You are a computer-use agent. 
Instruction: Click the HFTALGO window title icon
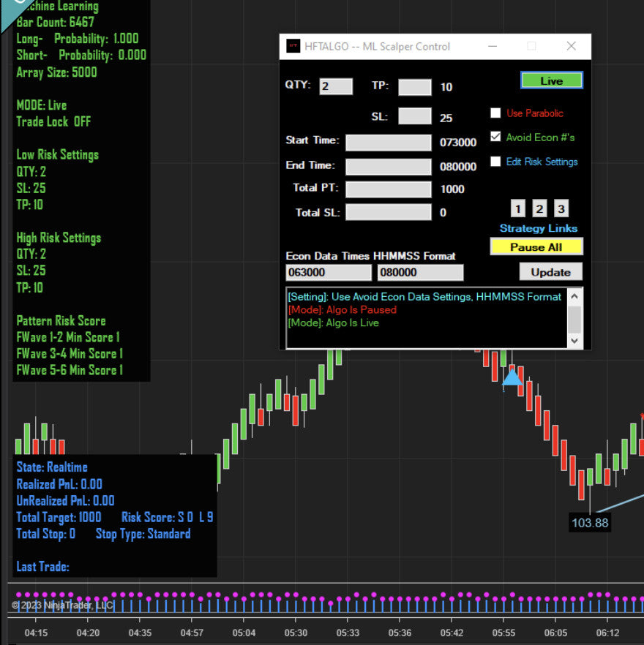(293, 46)
